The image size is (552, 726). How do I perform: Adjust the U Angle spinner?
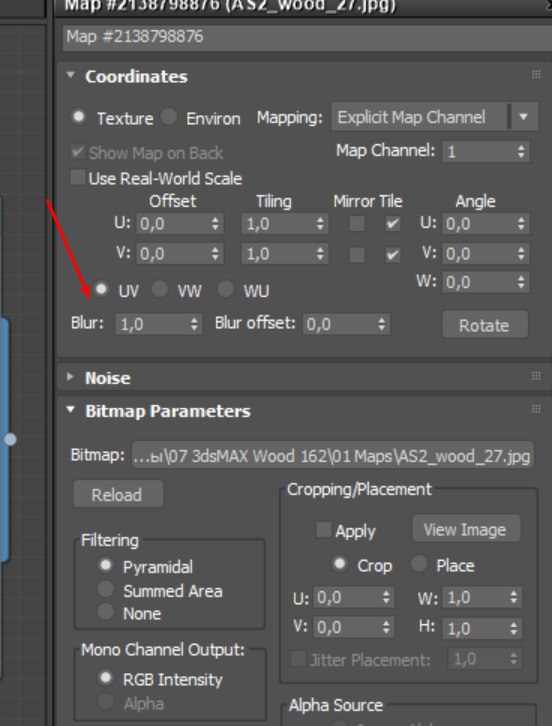coord(521,224)
